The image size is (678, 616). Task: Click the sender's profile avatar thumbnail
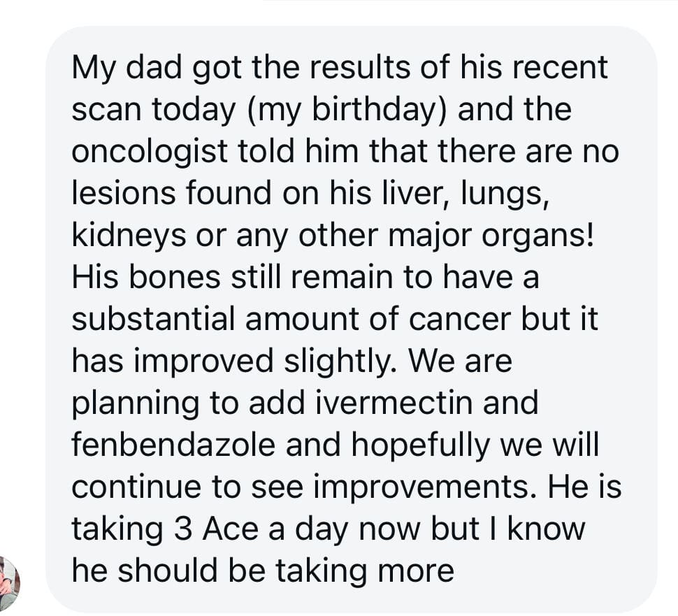point(8,584)
